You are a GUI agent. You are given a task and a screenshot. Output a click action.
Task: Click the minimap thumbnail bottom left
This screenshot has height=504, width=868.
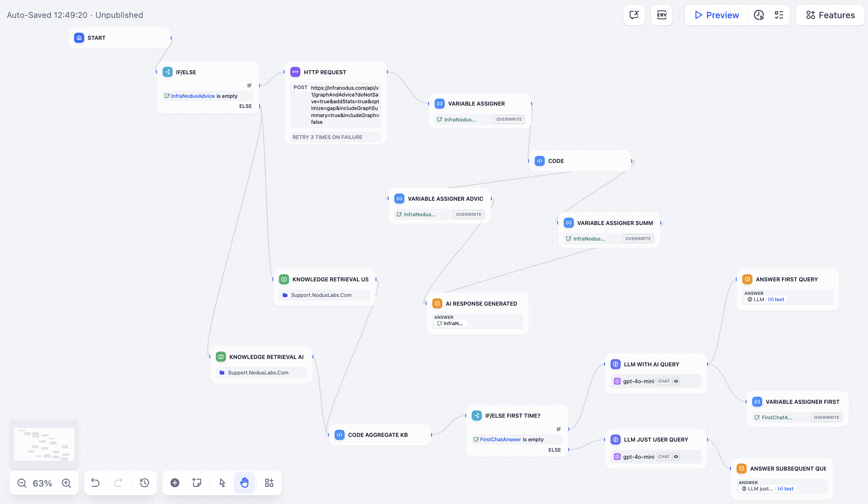[44, 445]
